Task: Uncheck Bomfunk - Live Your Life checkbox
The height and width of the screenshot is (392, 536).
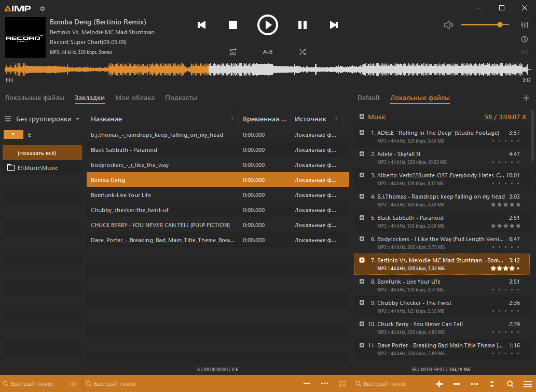Action: click(x=362, y=282)
